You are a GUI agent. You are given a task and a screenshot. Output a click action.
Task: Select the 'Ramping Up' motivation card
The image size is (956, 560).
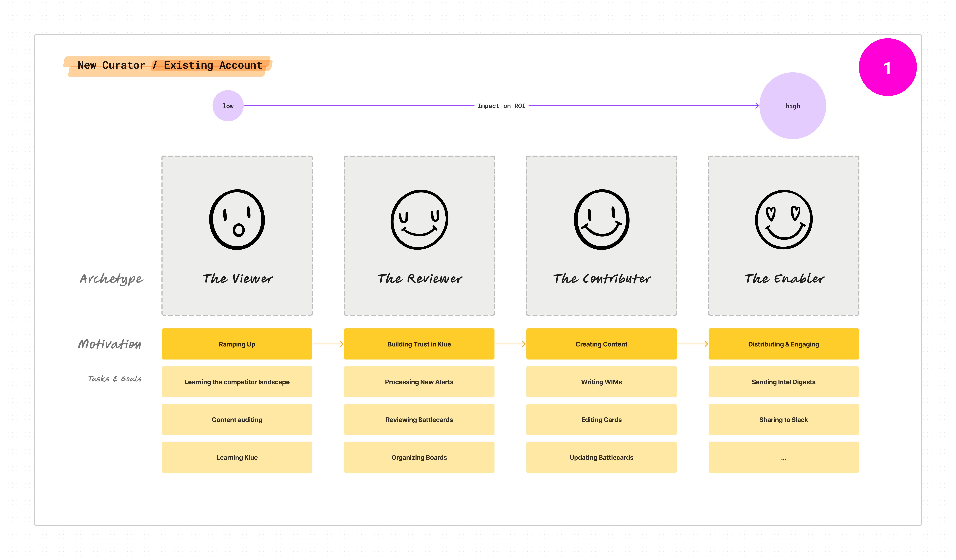[237, 344]
